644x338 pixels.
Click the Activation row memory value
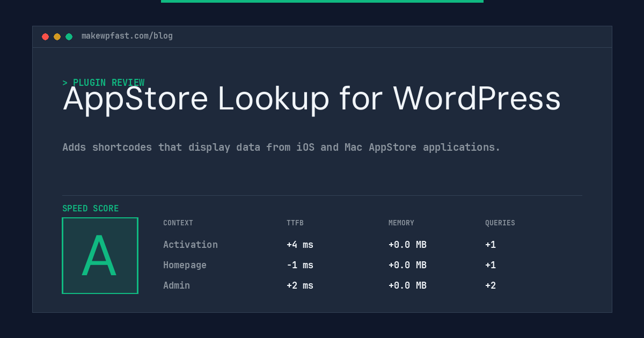(x=407, y=245)
